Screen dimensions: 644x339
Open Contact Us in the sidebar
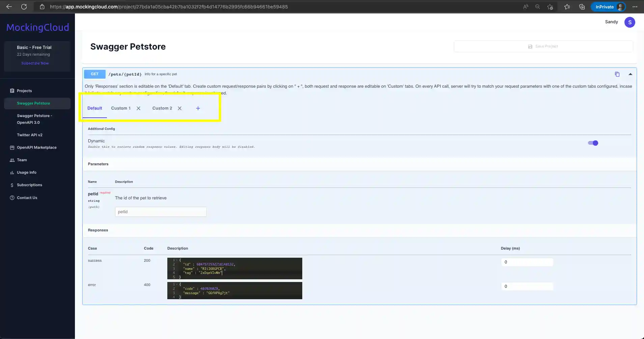point(27,198)
